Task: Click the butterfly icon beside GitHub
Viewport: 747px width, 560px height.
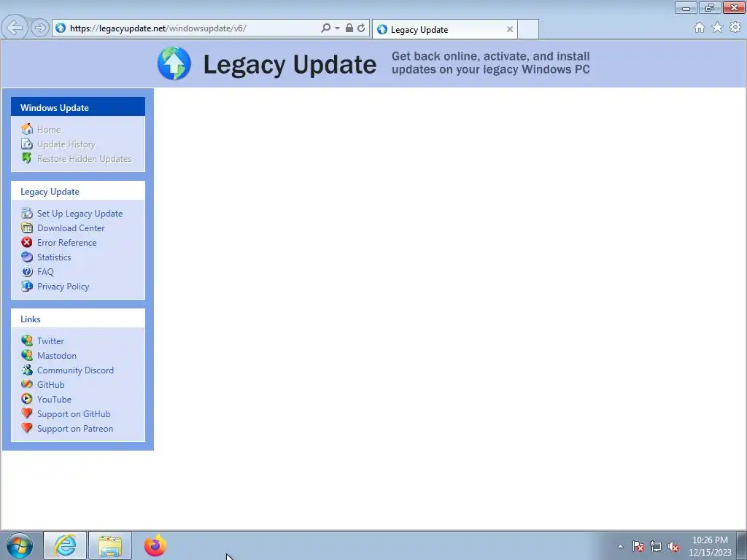Action: click(27, 384)
